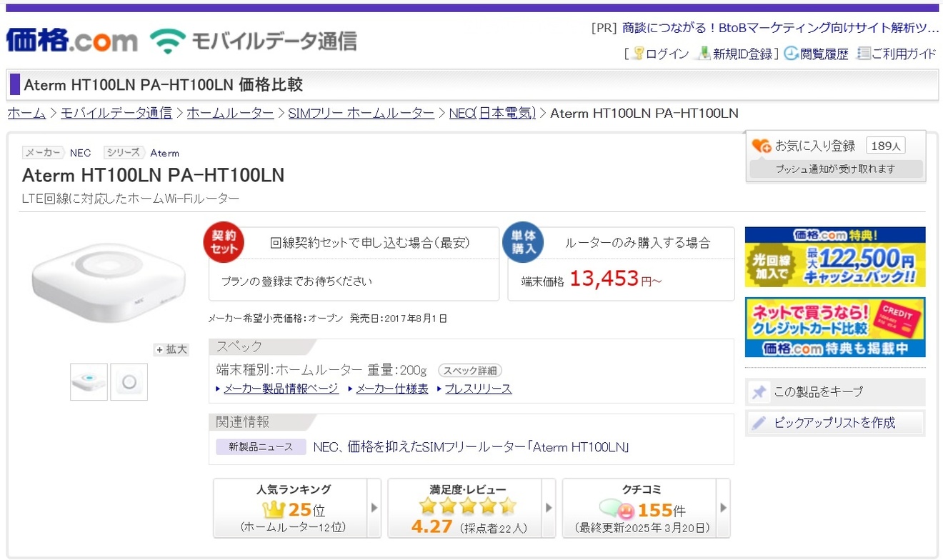
Task: Click the speech bubble クチコミ icon
Action: (617, 510)
